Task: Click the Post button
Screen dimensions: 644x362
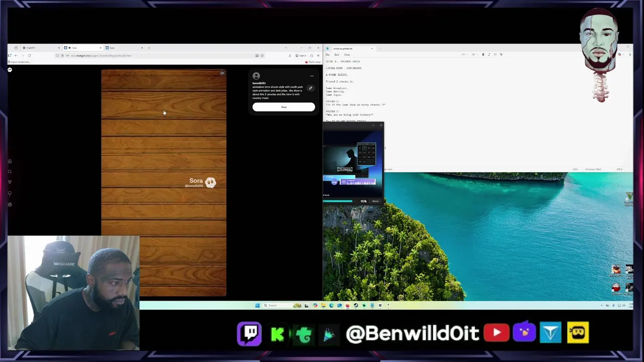Action: click(284, 107)
